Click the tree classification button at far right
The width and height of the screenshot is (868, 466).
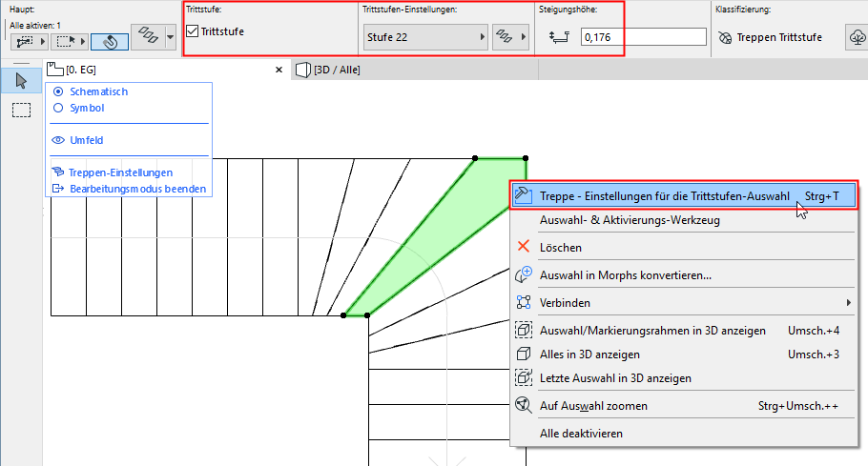point(857,37)
